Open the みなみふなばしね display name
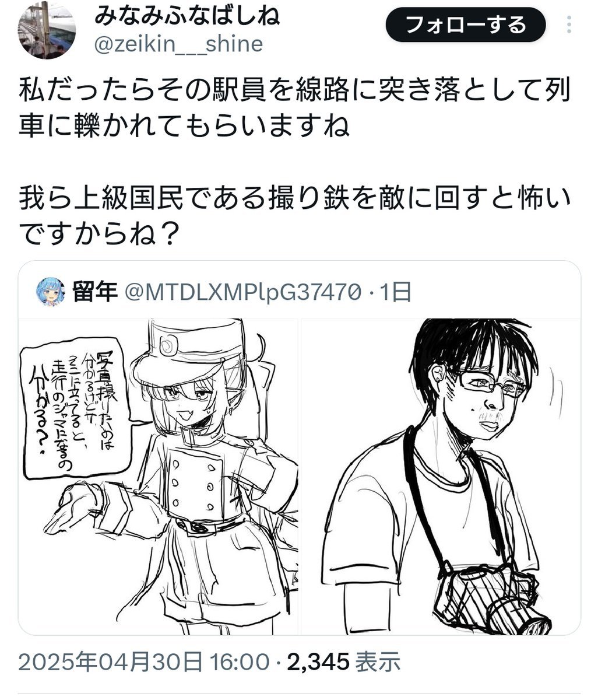Screen dimensions: 598x700 coord(187,15)
